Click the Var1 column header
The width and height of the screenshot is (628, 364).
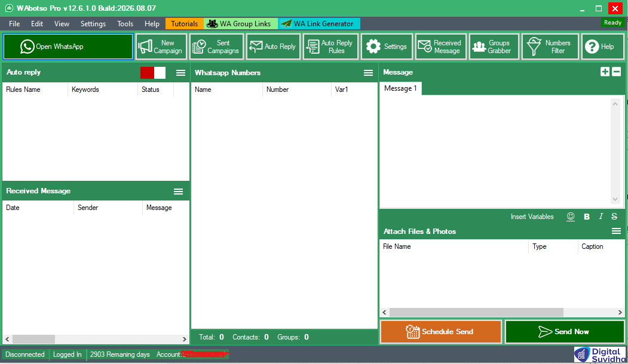pos(354,90)
